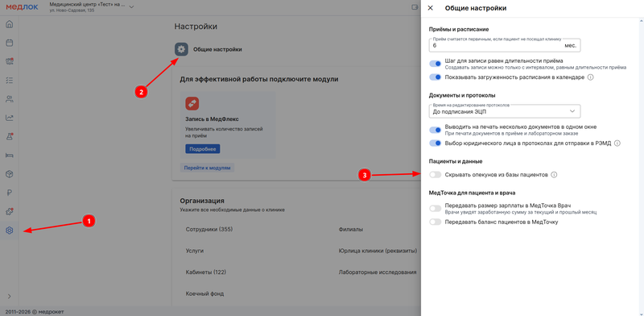Open the finance ruble icon in sidebar
The width and height of the screenshot is (644, 316).
(x=9, y=193)
